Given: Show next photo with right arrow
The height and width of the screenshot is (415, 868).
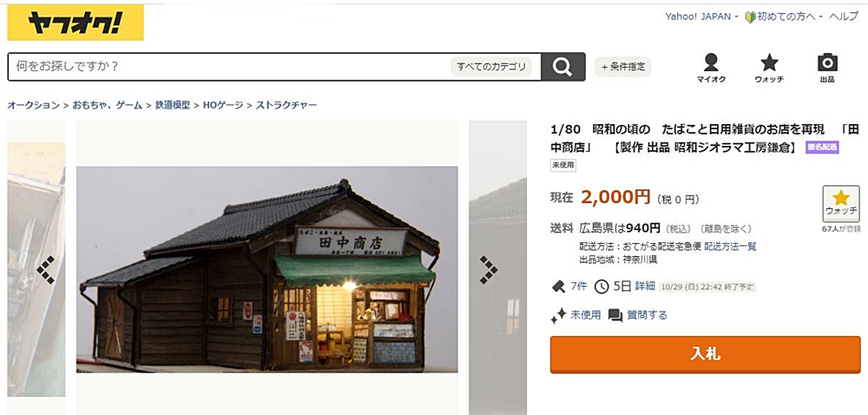Looking at the screenshot, I should pyautogui.click(x=488, y=269).
